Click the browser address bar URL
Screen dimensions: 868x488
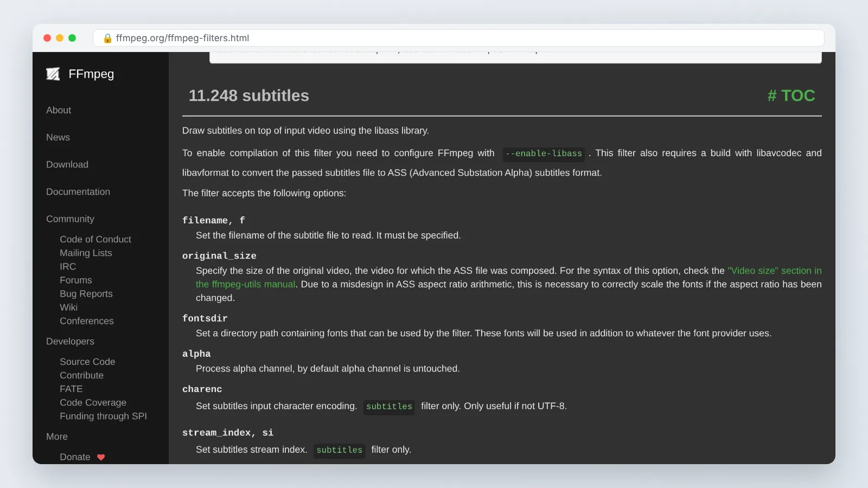tap(182, 38)
